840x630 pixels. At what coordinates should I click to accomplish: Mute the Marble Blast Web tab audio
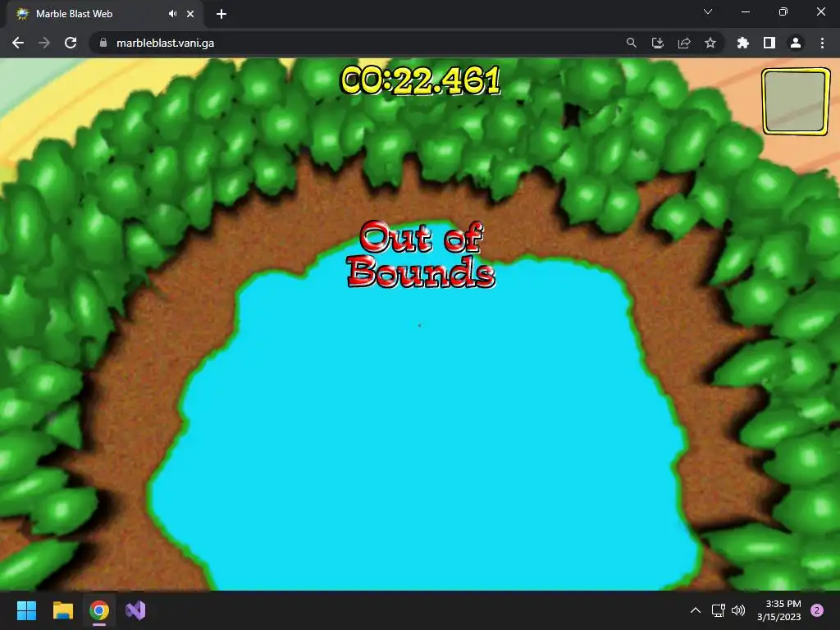(172, 14)
